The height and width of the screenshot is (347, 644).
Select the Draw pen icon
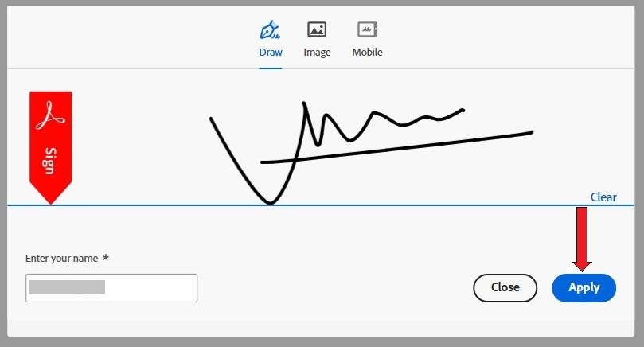pos(271,29)
